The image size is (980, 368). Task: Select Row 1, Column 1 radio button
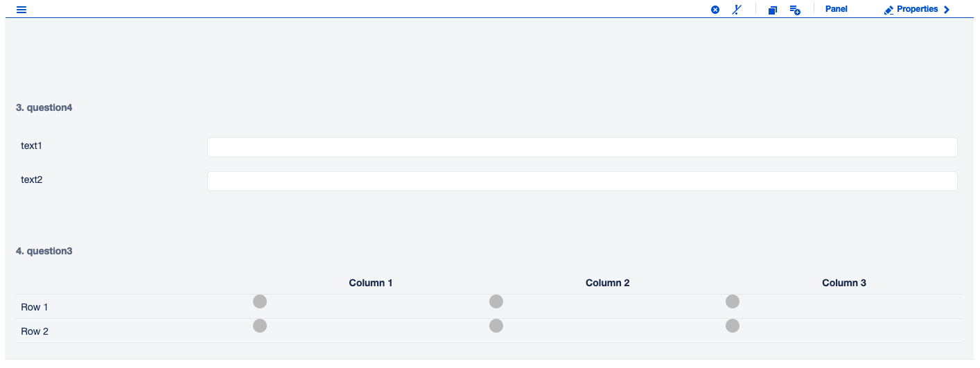tap(260, 301)
